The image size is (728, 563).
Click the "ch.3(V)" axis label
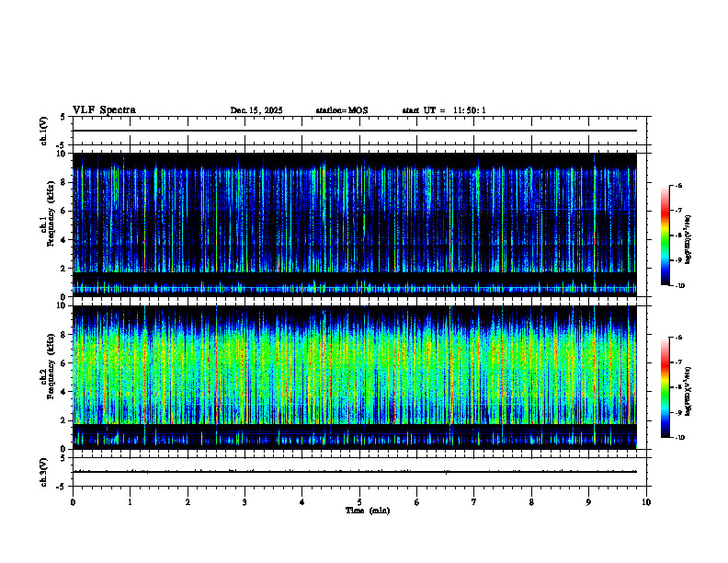44,472
